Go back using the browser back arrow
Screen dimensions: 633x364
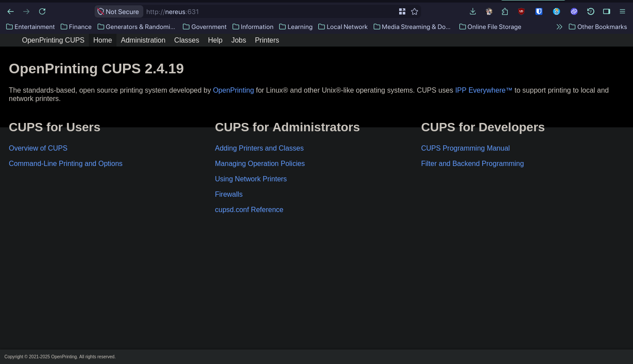(x=11, y=11)
